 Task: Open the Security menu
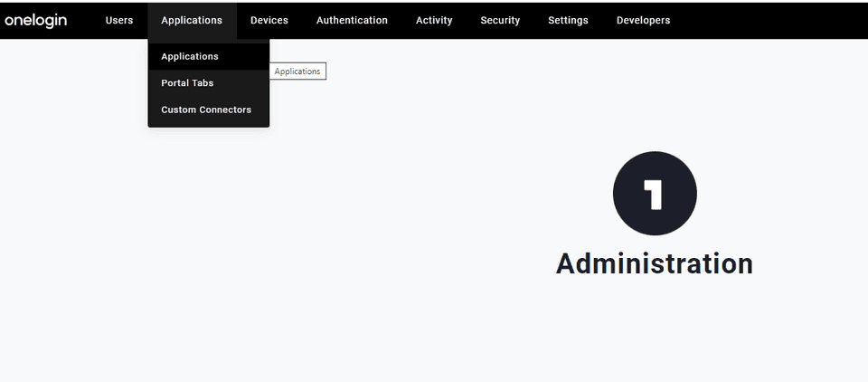[x=500, y=21]
